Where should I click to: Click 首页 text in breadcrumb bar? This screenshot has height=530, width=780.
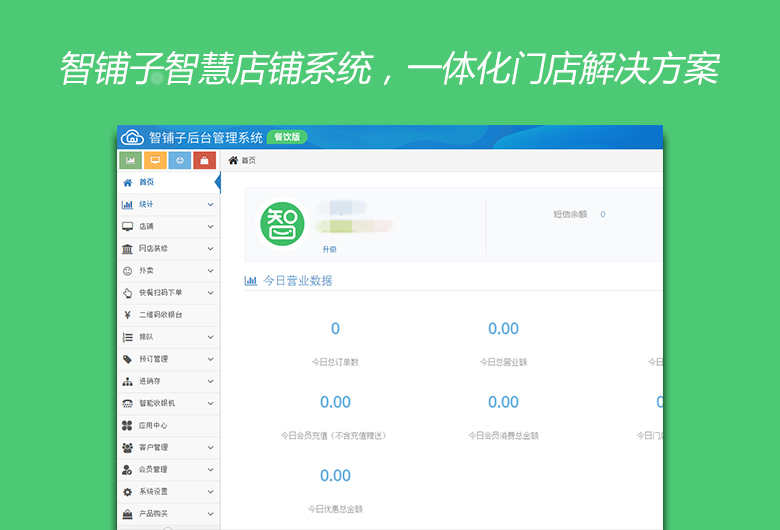click(x=249, y=160)
